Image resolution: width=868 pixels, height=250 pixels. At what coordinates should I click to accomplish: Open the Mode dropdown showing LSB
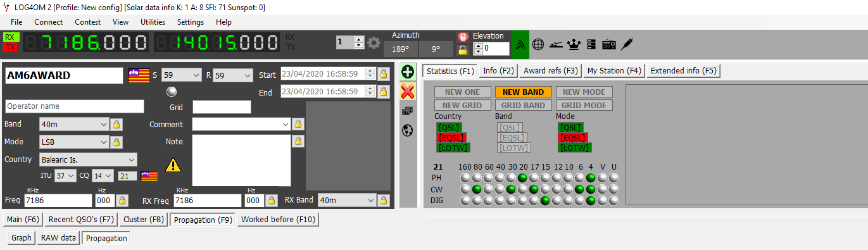74,142
